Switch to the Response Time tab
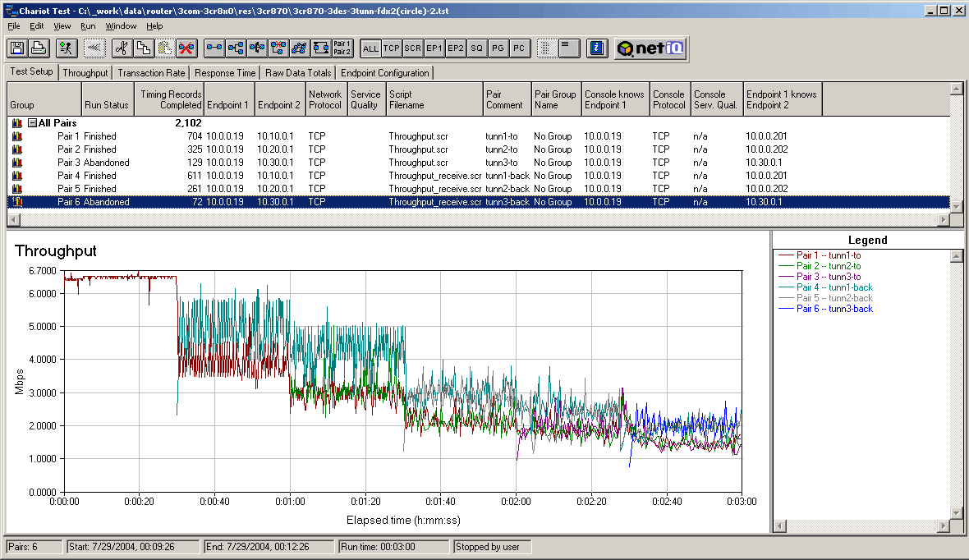Image resolution: width=969 pixels, height=560 pixels. [225, 73]
